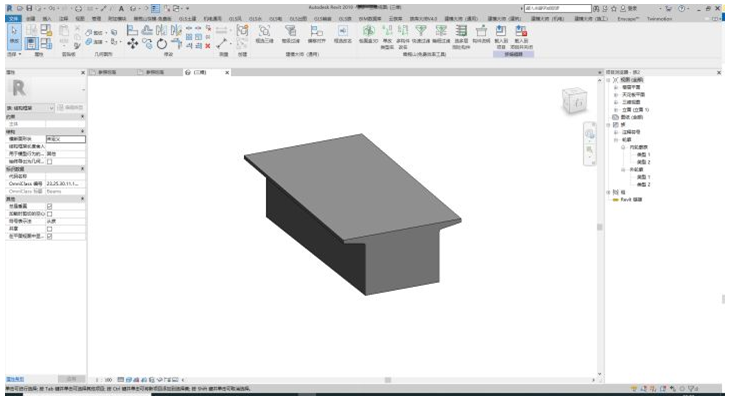The height and width of the screenshot is (398, 731).
Task: Toggle the 始终导出为几何图形 checkbox
Action: tap(49, 161)
